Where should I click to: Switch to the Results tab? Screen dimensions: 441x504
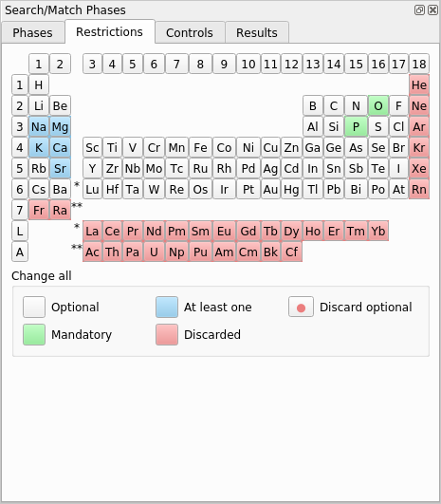coord(257,32)
